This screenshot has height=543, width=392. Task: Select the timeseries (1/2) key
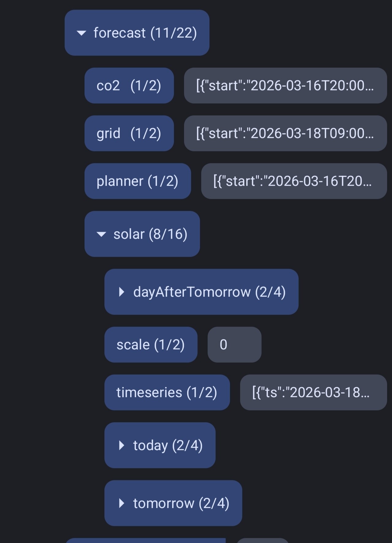(x=167, y=392)
